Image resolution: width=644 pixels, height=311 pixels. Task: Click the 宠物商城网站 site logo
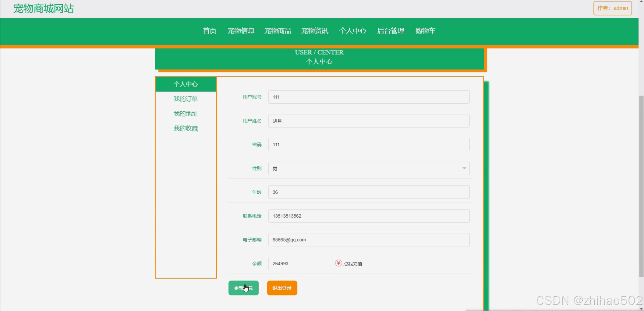coord(43,9)
